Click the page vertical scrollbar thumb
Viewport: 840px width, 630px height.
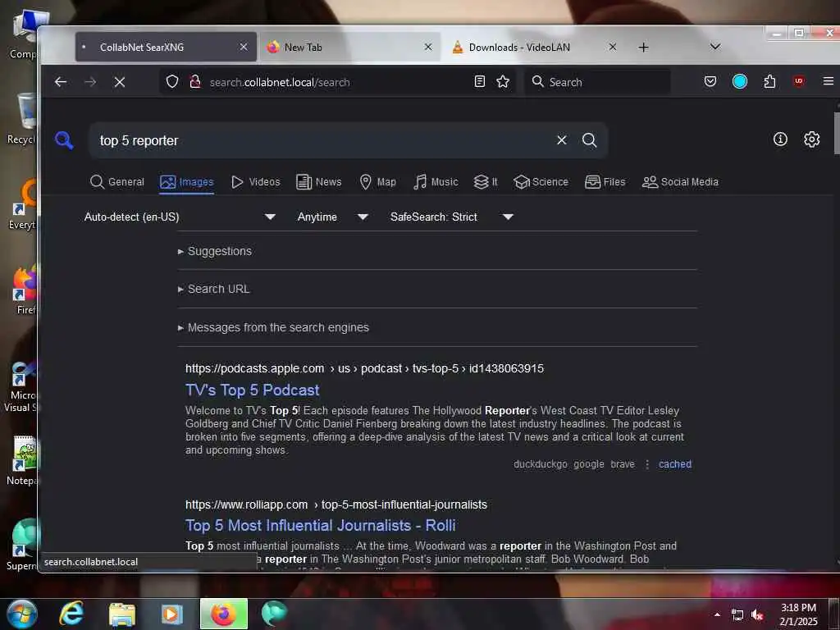[x=837, y=132]
